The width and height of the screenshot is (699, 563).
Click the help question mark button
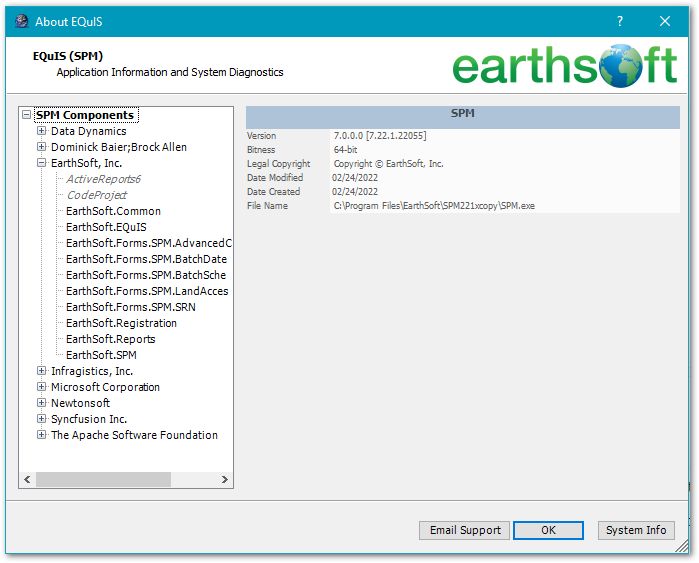point(620,21)
